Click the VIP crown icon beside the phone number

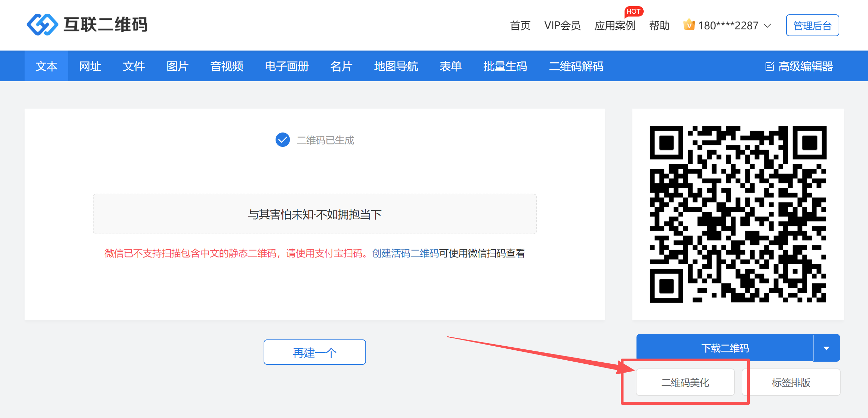click(689, 25)
